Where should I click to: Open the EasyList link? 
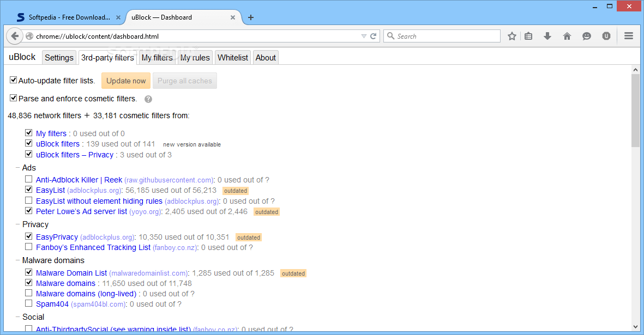(x=50, y=190)
